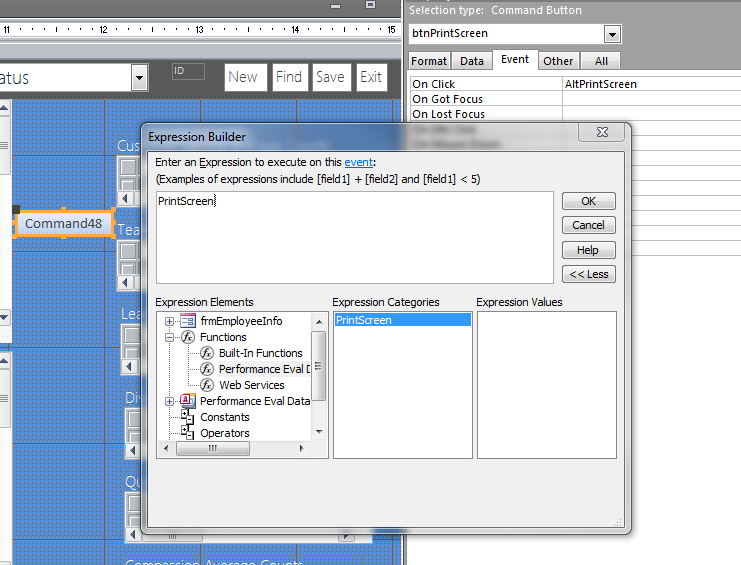Click OK in Expression Builder

(588, 201)
